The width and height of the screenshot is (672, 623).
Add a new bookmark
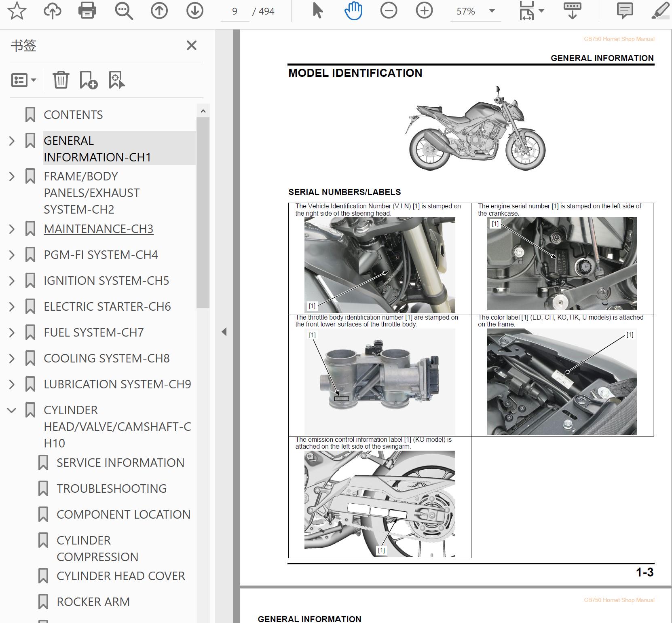89,80
